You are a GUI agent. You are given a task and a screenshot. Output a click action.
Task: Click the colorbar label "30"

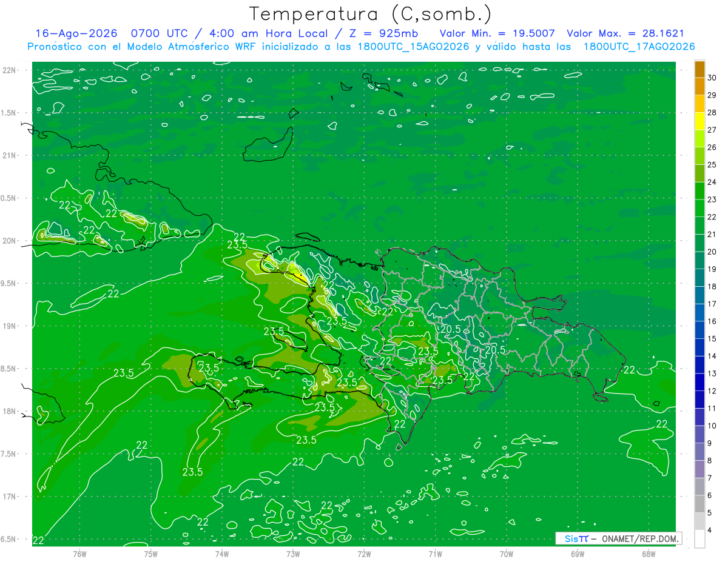click(x=712, y=78)
